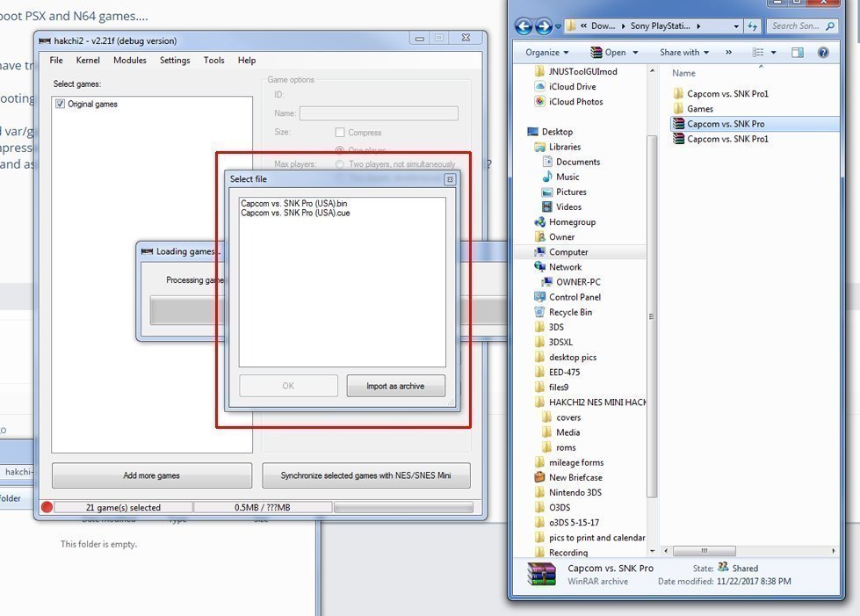Open Pictures library
860x616 pixels.
click(571, 192)
